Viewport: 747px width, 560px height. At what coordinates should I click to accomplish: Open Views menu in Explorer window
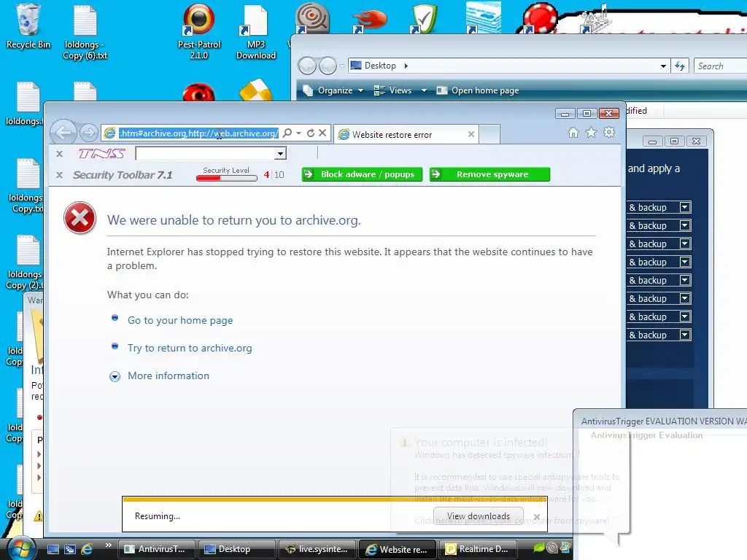tap(393, 90)
